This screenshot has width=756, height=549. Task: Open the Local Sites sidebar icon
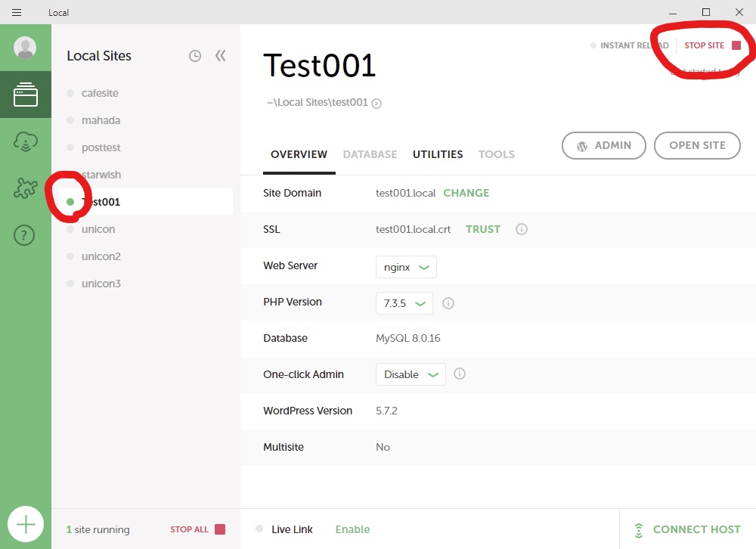point(26,94)
